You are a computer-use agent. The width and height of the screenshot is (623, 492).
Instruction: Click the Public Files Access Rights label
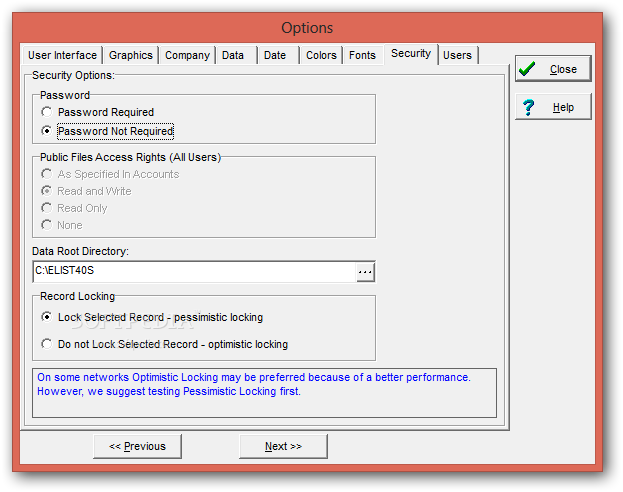tap(130, 157)
